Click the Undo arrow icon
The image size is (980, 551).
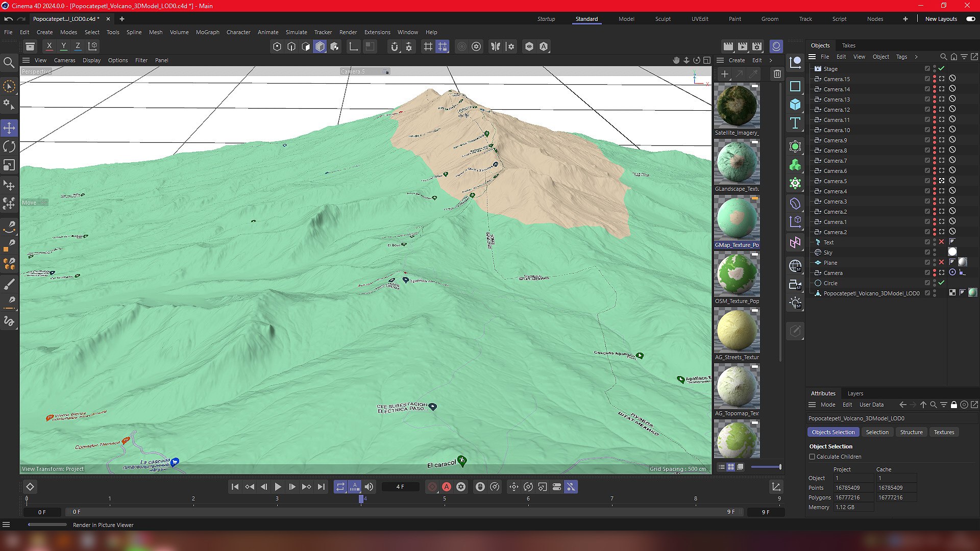(x=9, y=19)
